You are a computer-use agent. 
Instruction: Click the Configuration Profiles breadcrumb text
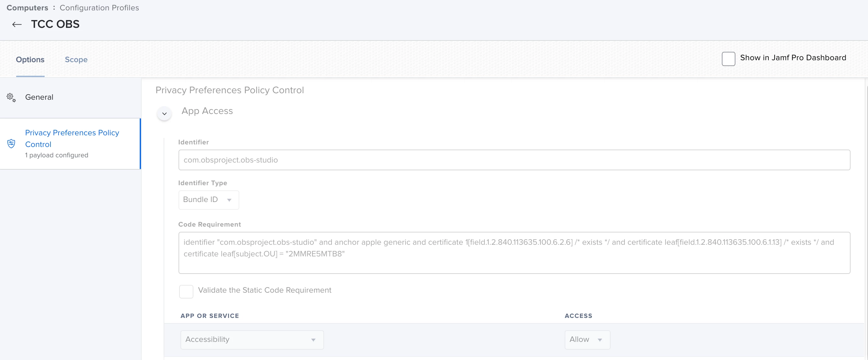[99, 8]
